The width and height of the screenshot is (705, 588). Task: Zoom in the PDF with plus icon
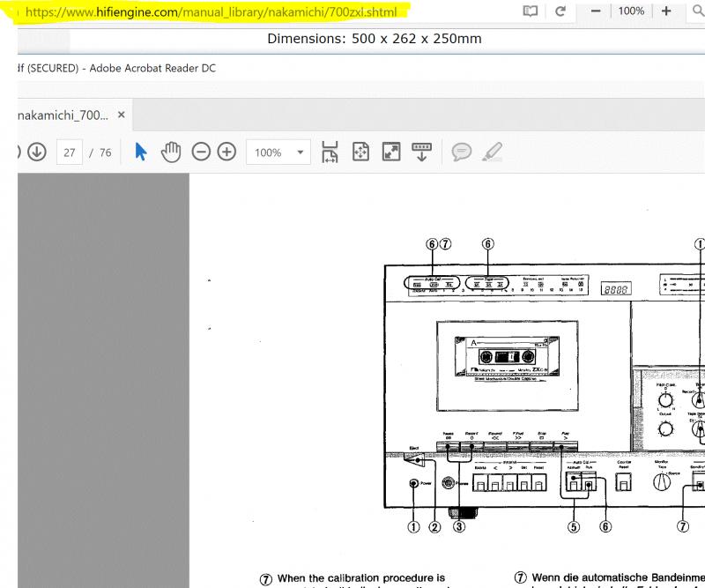226,152
